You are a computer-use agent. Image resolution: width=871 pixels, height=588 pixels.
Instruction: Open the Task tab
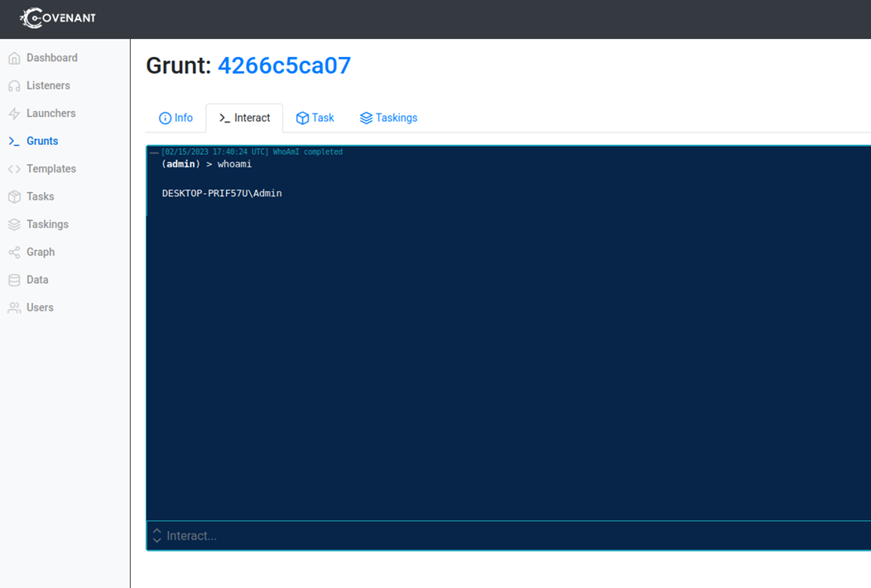315,118
